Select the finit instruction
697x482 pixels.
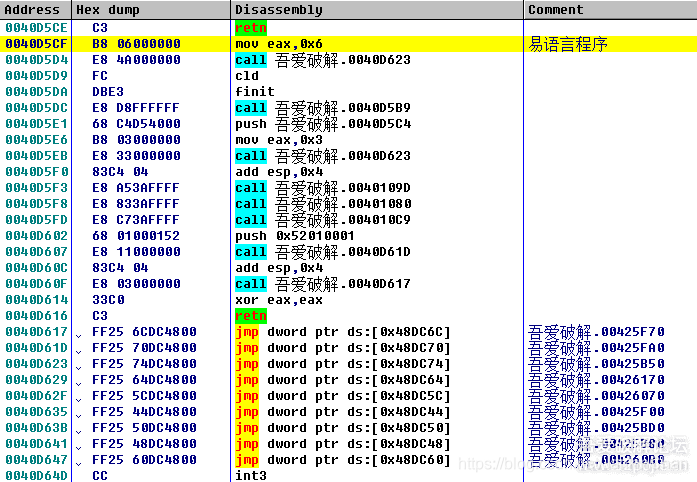255,92
